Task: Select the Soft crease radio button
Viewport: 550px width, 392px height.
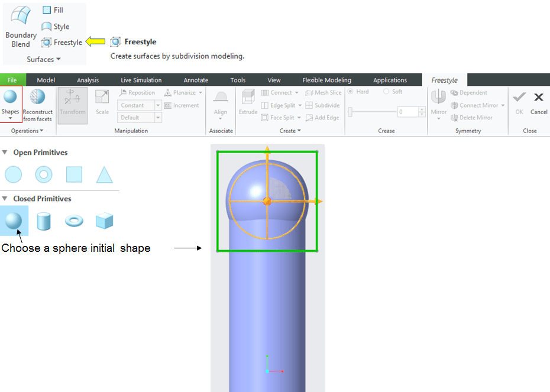Action: coord(386,92)
